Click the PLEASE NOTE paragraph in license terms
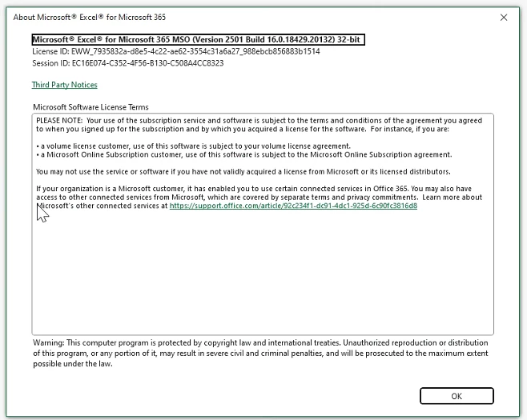Screen dimensions: 527x420 (259, 125)
